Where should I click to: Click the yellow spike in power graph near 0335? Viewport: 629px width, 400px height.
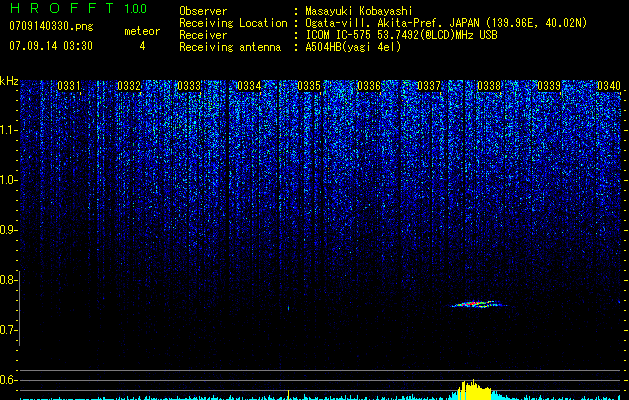[288, 394]
